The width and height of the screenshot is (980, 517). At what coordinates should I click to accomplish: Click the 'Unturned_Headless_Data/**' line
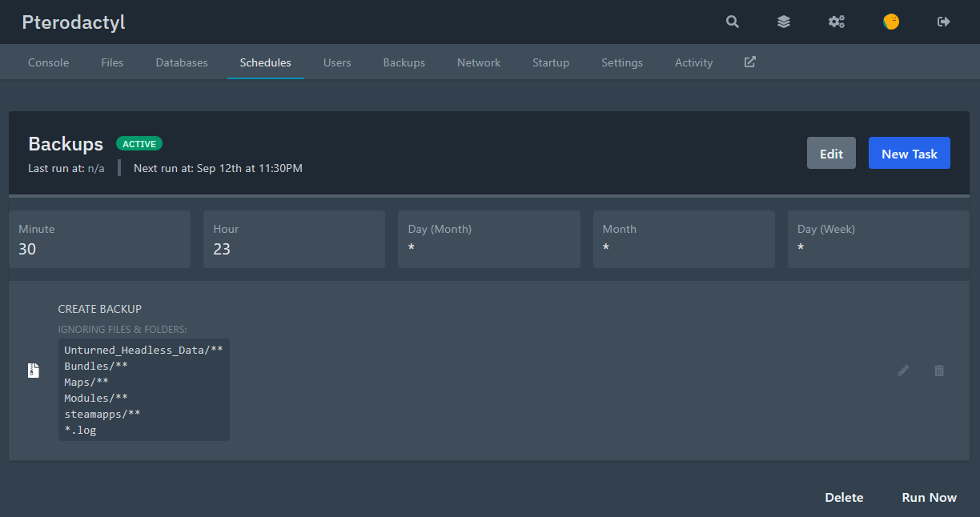pyautogui.click(x=143, y=350)
